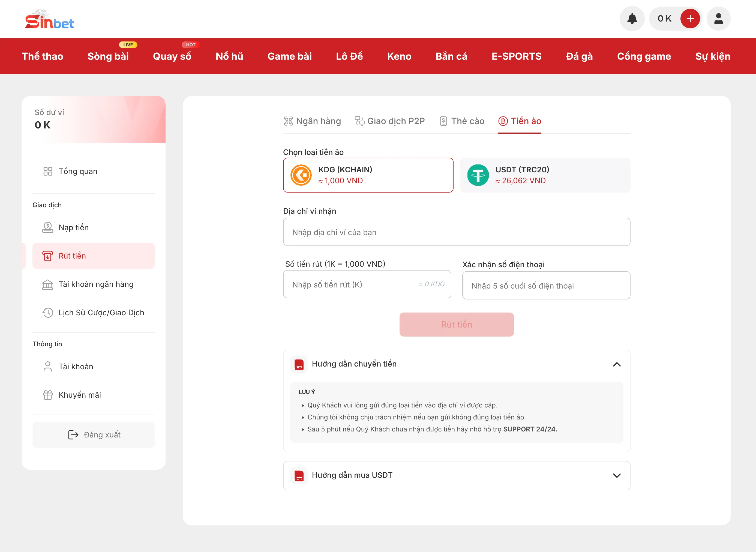Select USDT (TRC20) currency option
This screenshot has width=756, height=552.
pyautogui.click(x=545, y=175)
